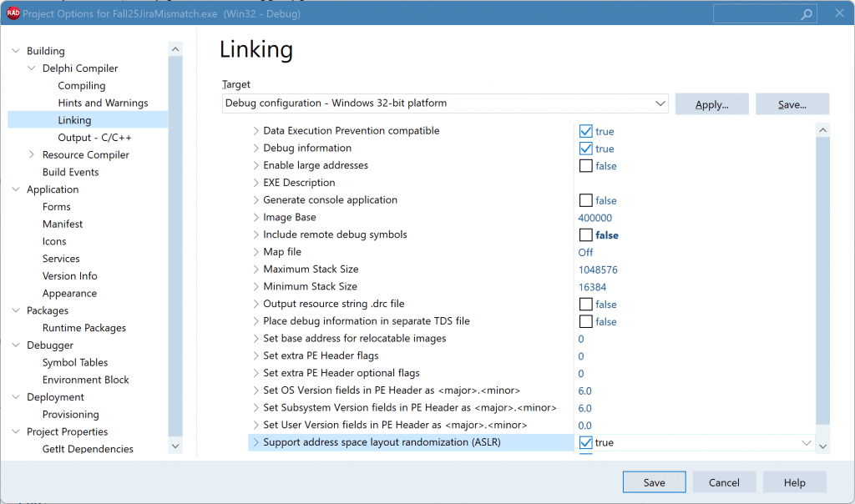Enable large addresses checkbox

click(585, 166)
